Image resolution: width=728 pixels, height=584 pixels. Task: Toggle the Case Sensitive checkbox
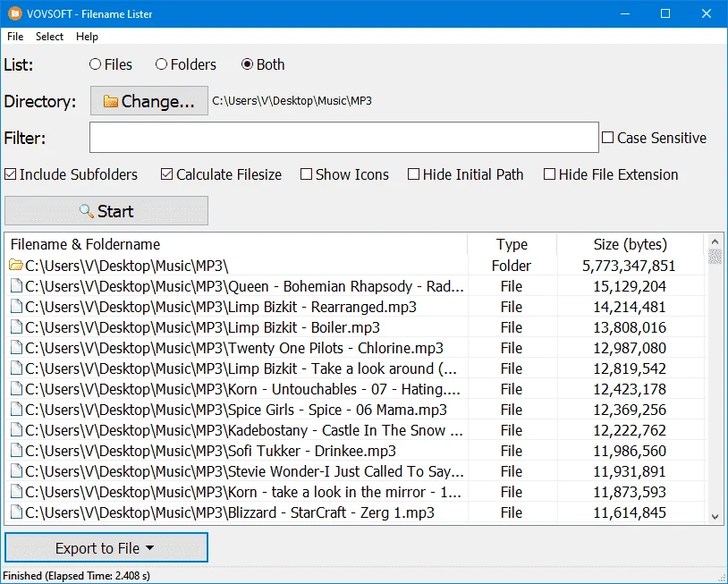point(607,138)
